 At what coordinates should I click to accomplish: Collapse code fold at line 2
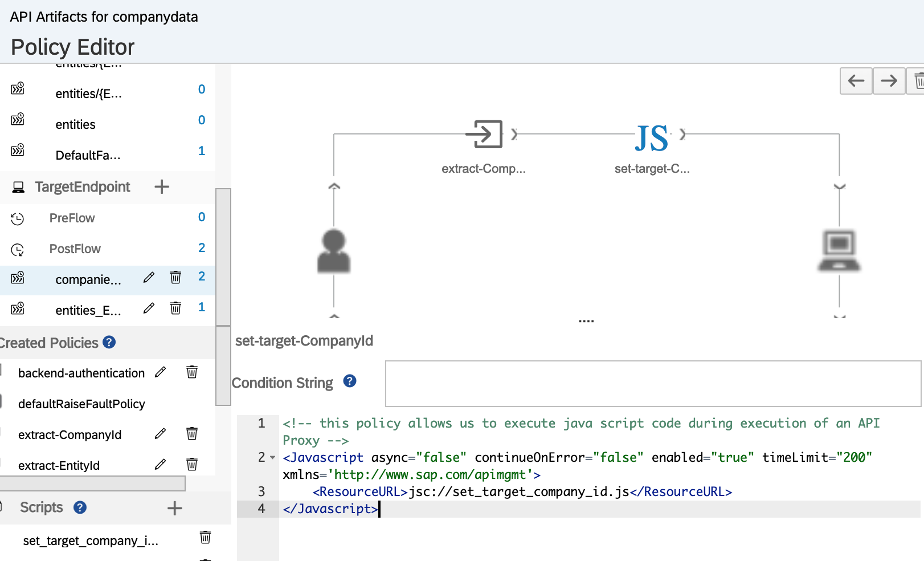coord(272,458)
